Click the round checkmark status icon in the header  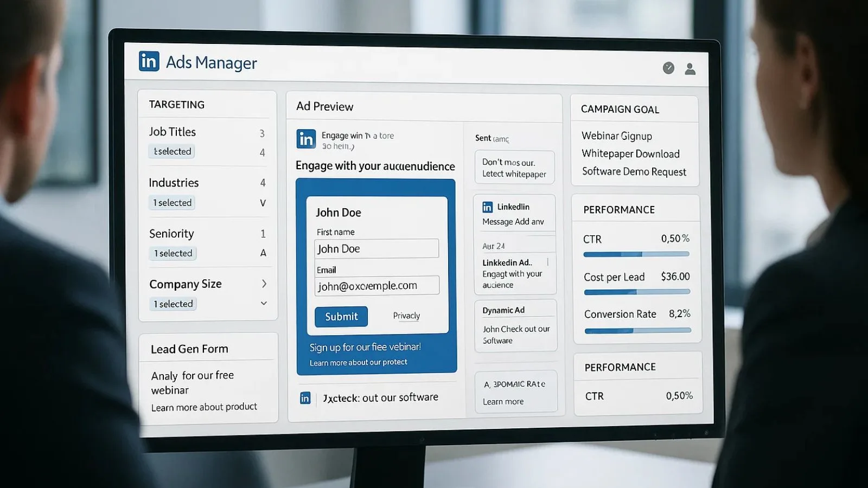[668, 68]
